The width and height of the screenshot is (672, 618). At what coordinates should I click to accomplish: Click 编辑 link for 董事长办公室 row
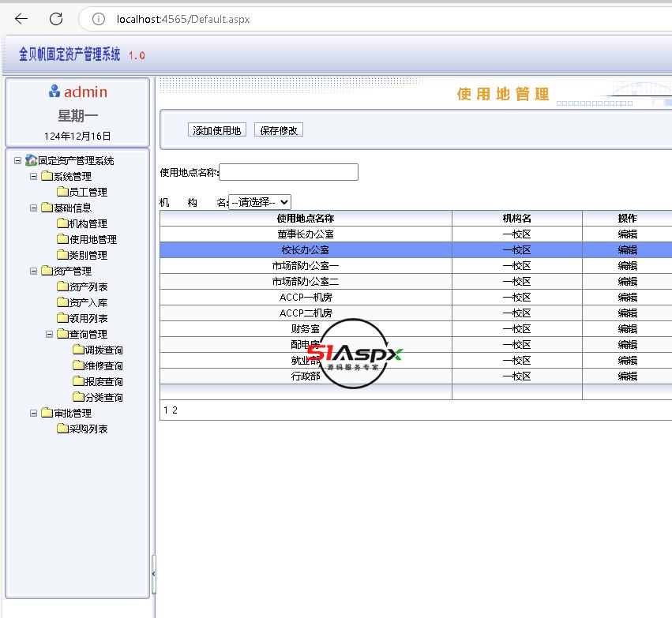click(627, 234)
